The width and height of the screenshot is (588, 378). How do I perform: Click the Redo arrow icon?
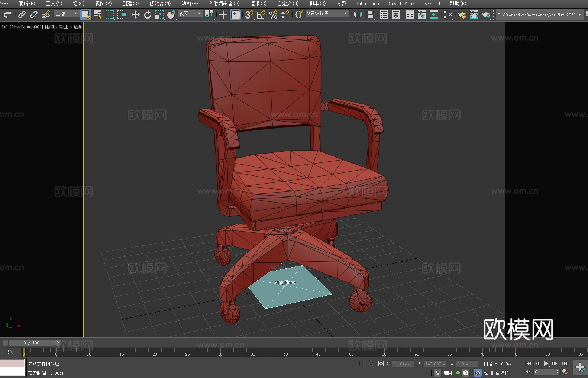(x=7, y=14)
